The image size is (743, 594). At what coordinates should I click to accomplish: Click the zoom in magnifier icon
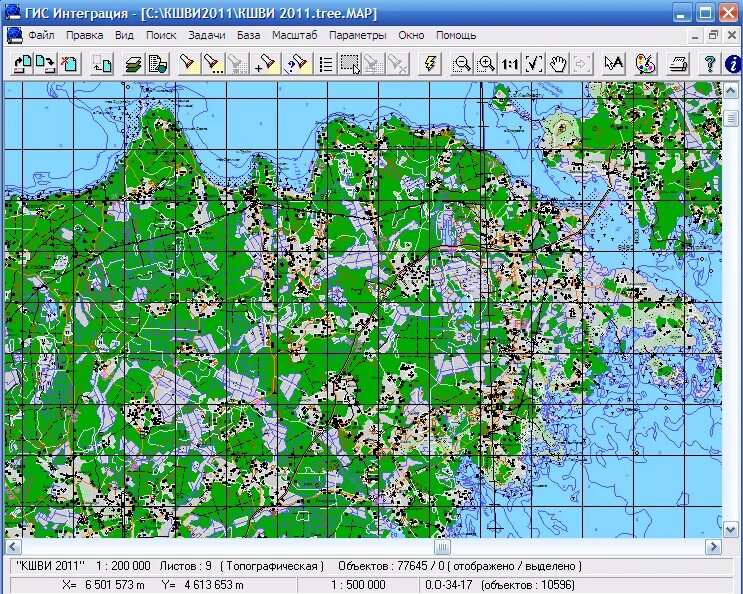click(486, 64)
